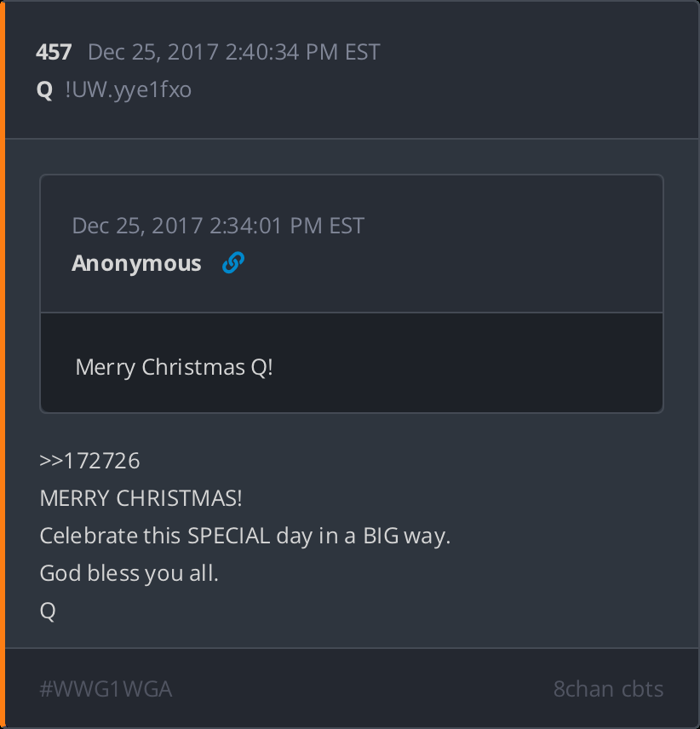
Task: Click the "Celebrate this SPECIAL day" line
Action: click(x=244, y=536)
